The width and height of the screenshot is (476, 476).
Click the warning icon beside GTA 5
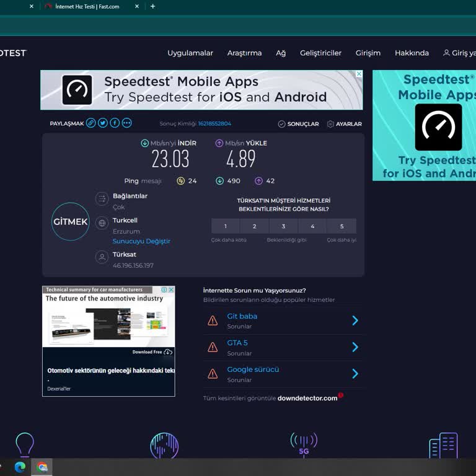(x=213, y=347)
